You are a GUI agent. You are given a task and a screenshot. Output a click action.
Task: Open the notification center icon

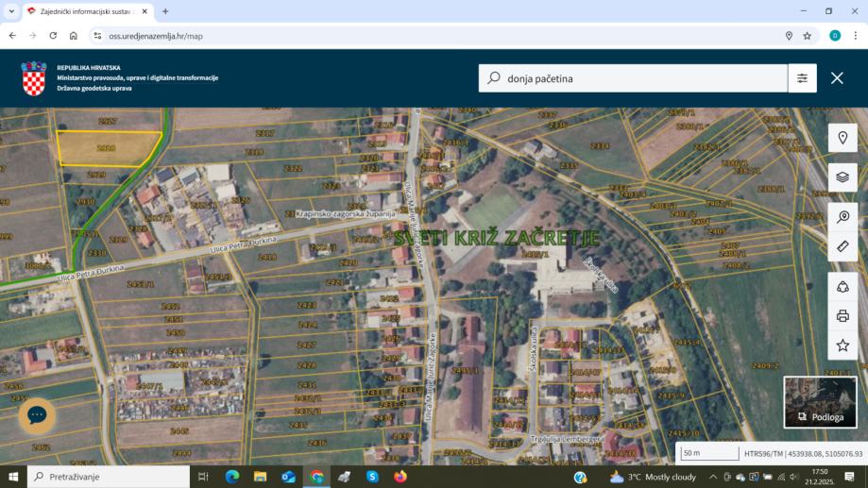coord(849,477)
